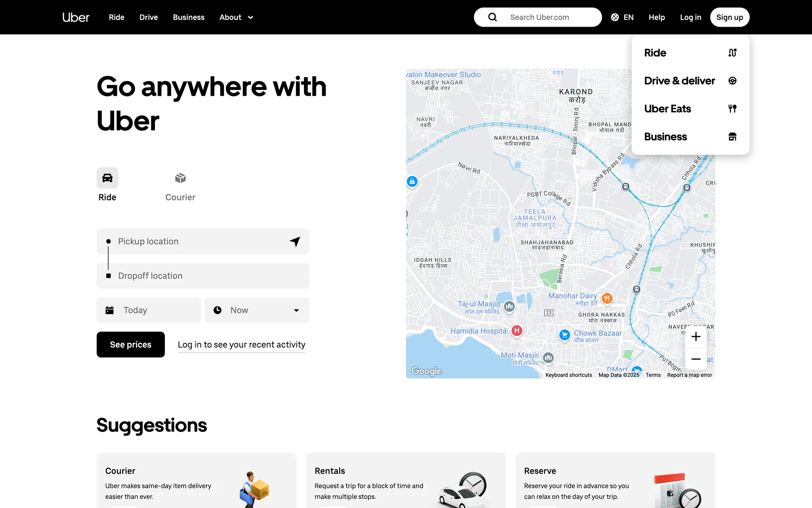Open the EN language selector
This screenshot has width=812, height=508.
pyautogui.click(x=622, y=17)
